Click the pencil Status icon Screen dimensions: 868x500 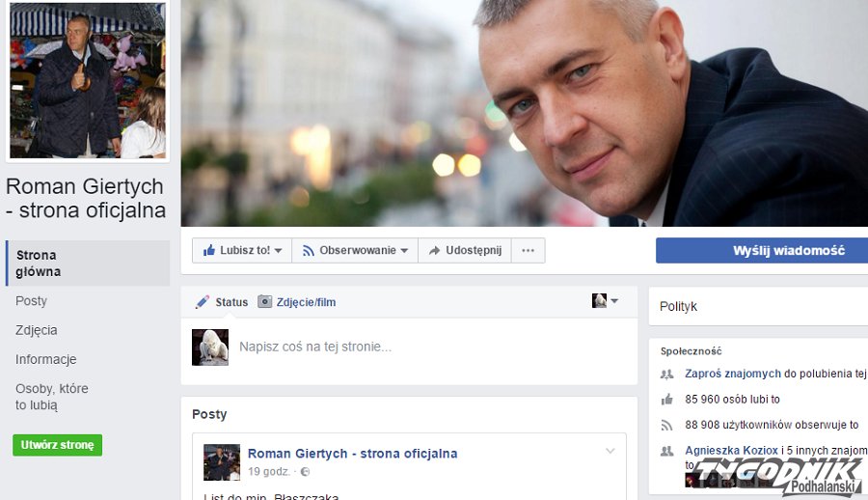[x=203, y=302]
